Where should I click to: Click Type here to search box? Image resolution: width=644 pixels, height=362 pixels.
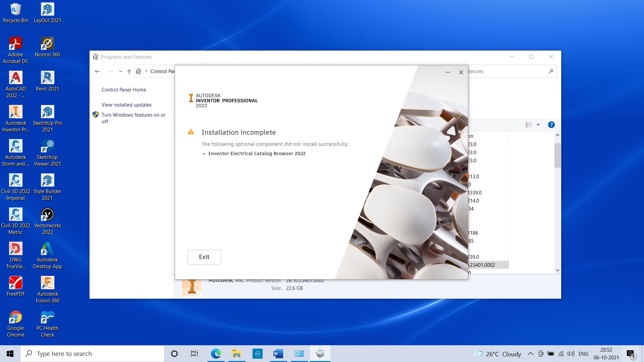click(92, 354)
